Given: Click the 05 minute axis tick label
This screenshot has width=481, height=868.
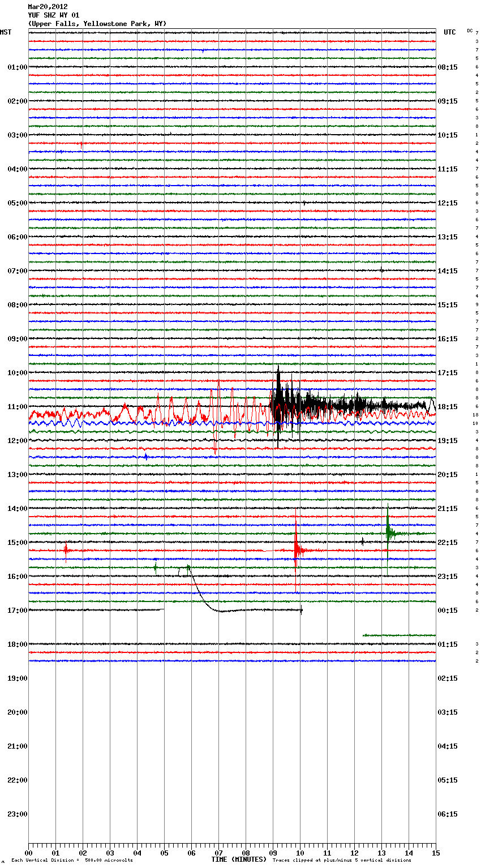Looking at the screenshot, I should pyautogui.click(x=164, y=853).
